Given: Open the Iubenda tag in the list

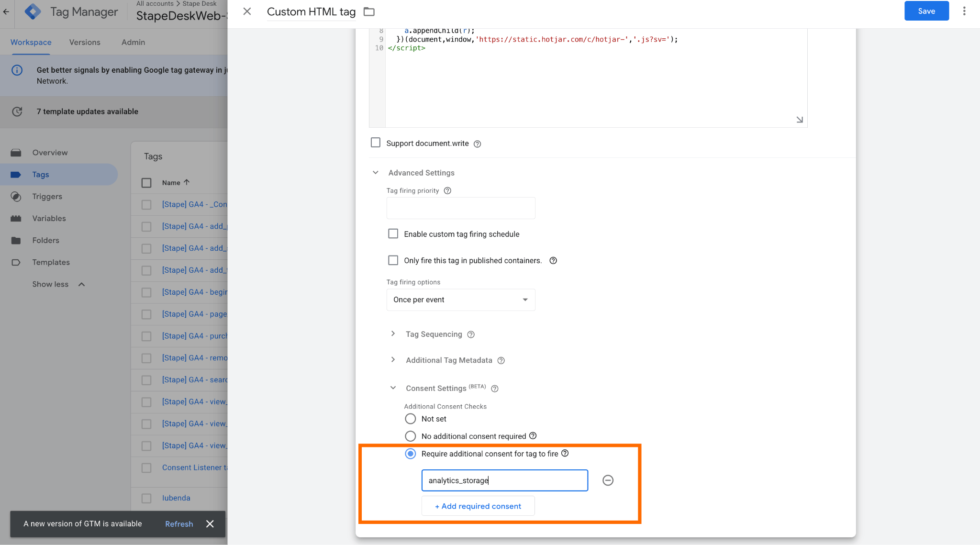Looking at the screenshot, I should click(x=176, y=498).
